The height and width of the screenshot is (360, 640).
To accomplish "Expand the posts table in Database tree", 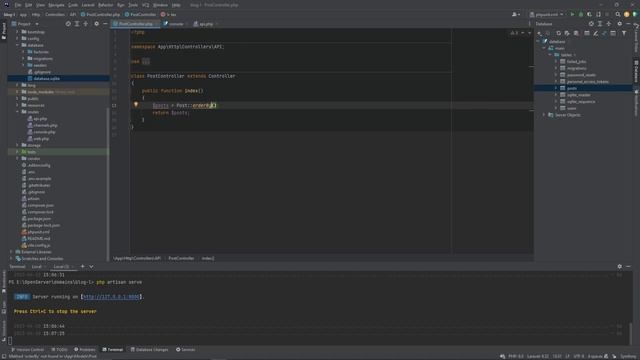I will pyautogui.click(x=556, y=88).
